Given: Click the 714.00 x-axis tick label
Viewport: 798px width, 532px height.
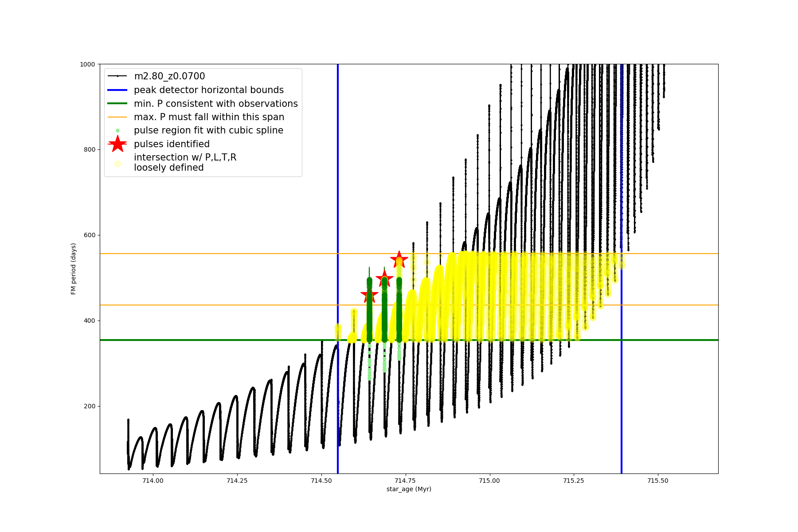Looking at the screenshot, I should [x=153, y=481].
